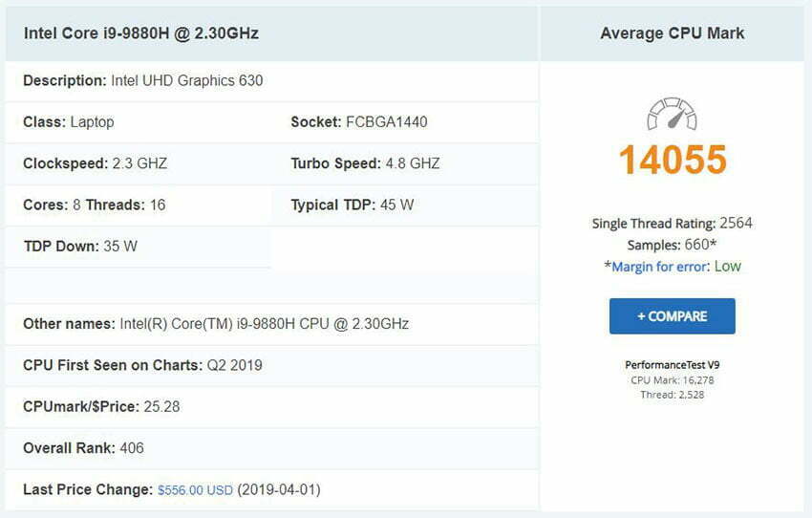Viewport: 812px width, 518px height.
Task: Select the CPU Mark: 16,278 text
Action: 673,380
